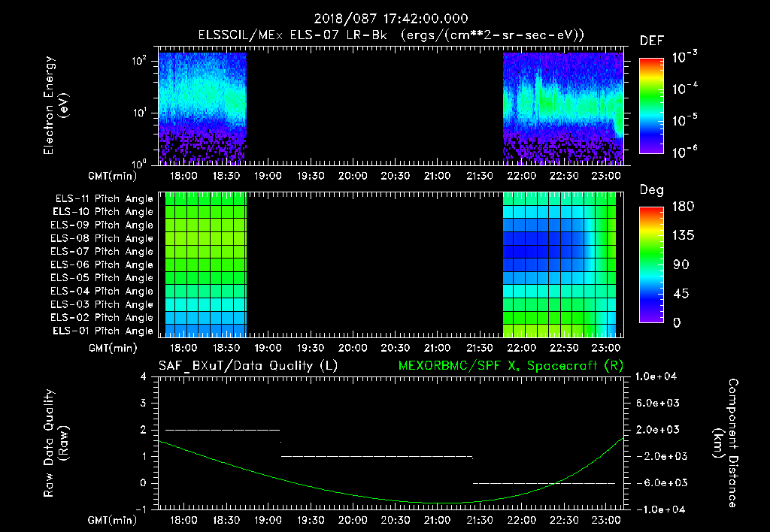Click the Deg pitch angle color bar
The height and width of the screenshot is (532, 770).
coord(651,264)
